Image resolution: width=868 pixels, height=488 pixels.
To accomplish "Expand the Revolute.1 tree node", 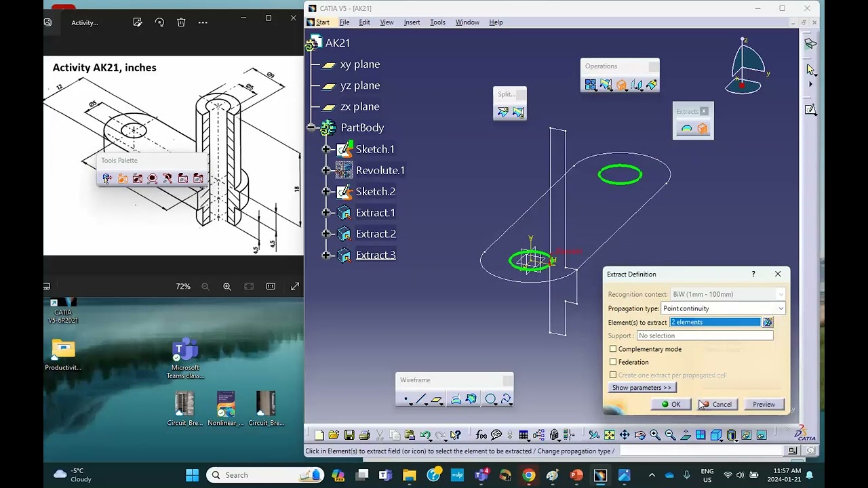I will point(326,170).
